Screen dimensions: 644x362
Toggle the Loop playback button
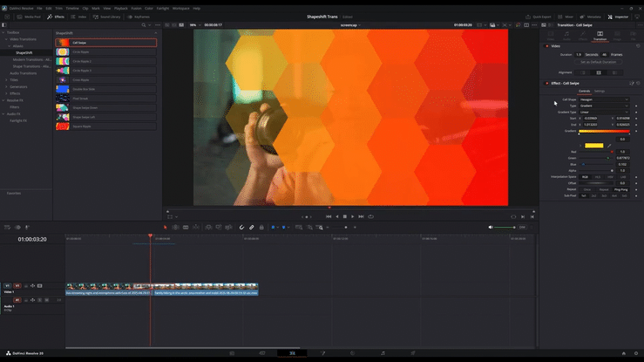click(371, 216)
